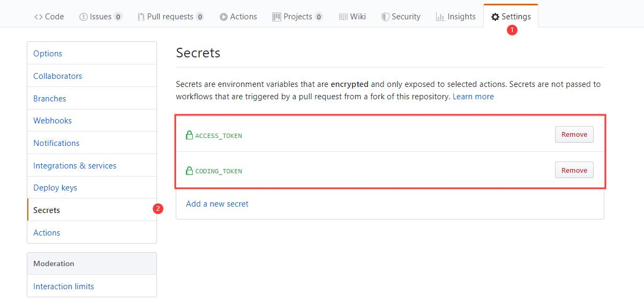Follow the Learn more link

point(473,97)
